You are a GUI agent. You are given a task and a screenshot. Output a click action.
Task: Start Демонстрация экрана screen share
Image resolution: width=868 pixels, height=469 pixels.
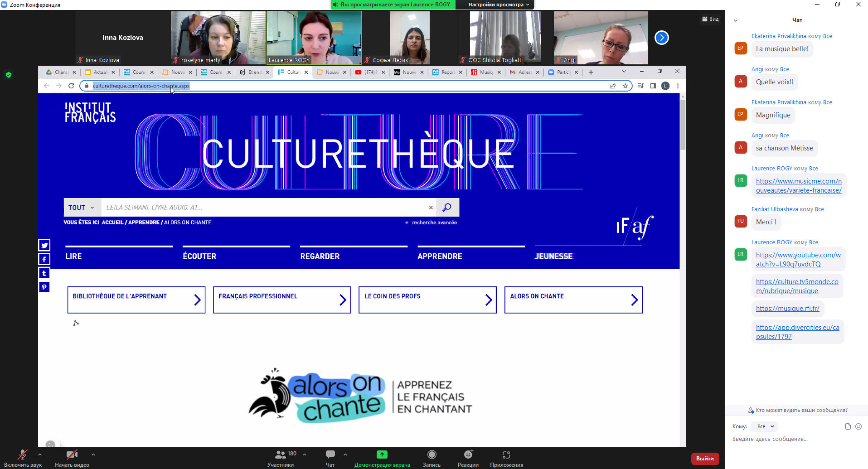[x=382, y=458]
